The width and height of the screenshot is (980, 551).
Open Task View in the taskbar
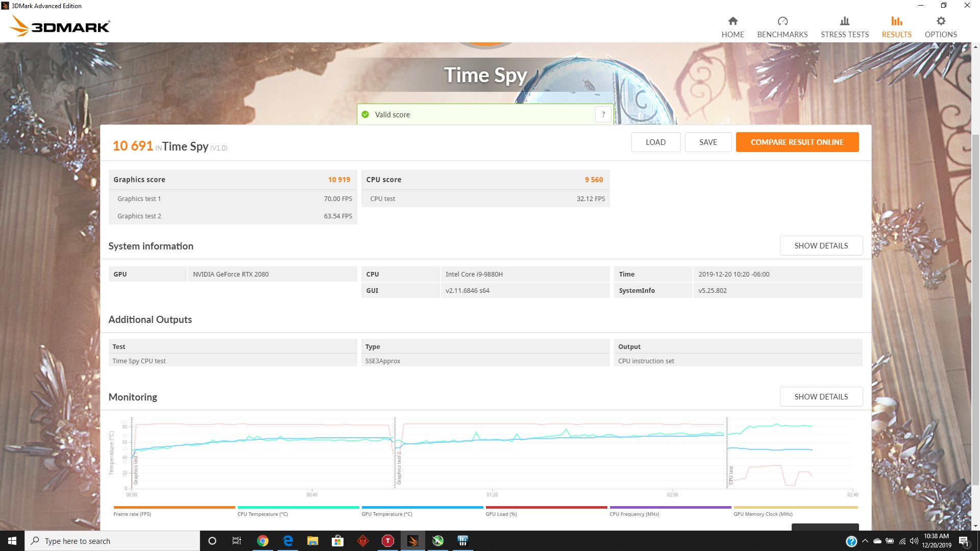(237, 541)
